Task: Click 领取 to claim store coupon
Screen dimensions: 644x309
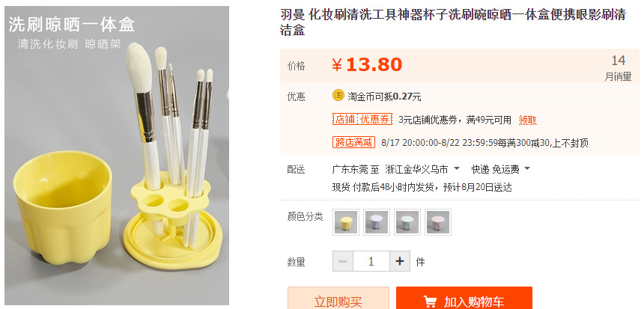Action: point(527,120)
